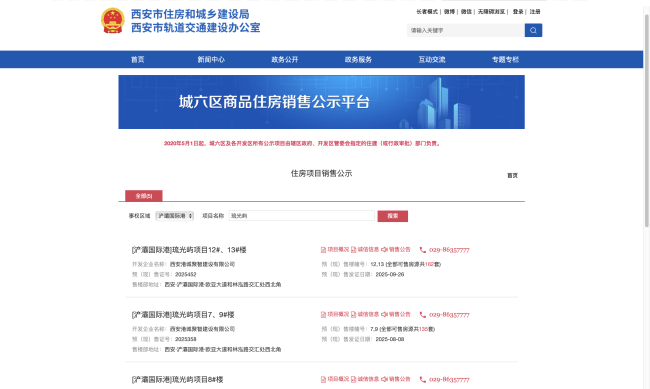Click the 长者模式 link
650x389 pixels.
pyautogui.click(x=427, y=12)
